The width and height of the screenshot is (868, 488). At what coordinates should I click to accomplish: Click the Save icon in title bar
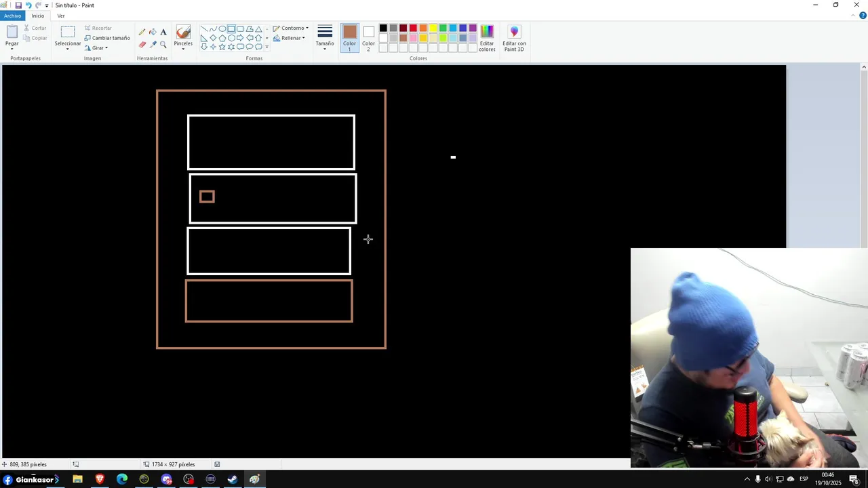18,5
